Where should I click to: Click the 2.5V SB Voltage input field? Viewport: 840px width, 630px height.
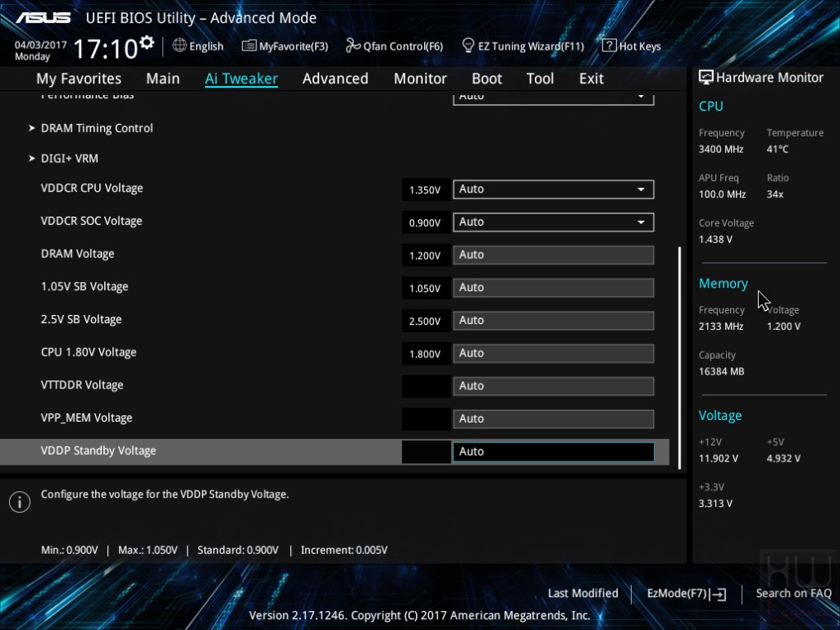553,320
